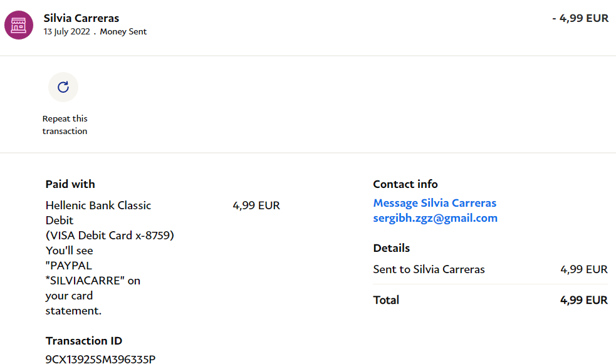
Task: Click the -4,99 EUR header amount
Action: (x=580, y=18)
